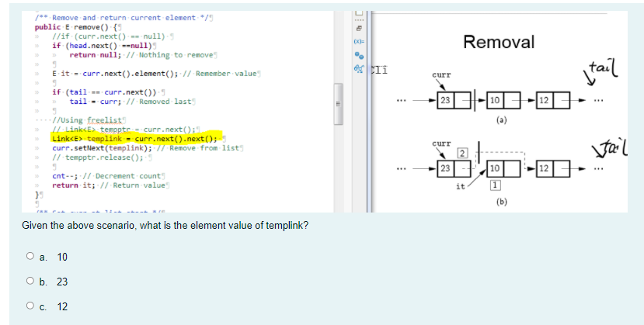
Task: Click the code editor vertical scrollbar thumb
Action: click(338, 104)
